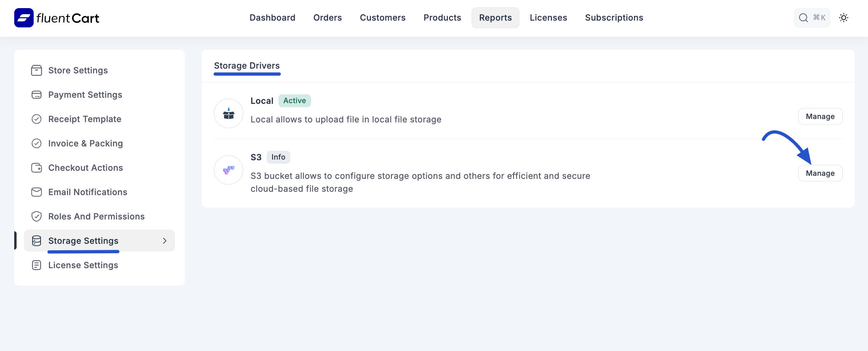
Task: Click the Payment Settings card icon
Action: (37, 95)
